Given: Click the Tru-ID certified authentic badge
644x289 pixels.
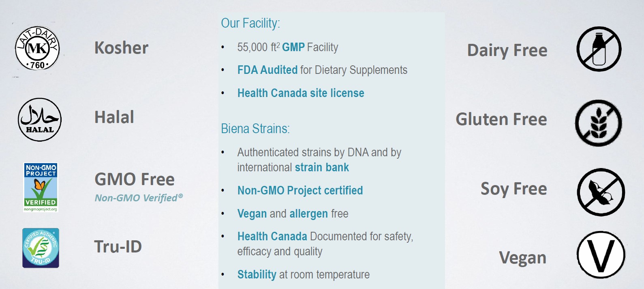Looking at the screenshot, I should point(41,248).
